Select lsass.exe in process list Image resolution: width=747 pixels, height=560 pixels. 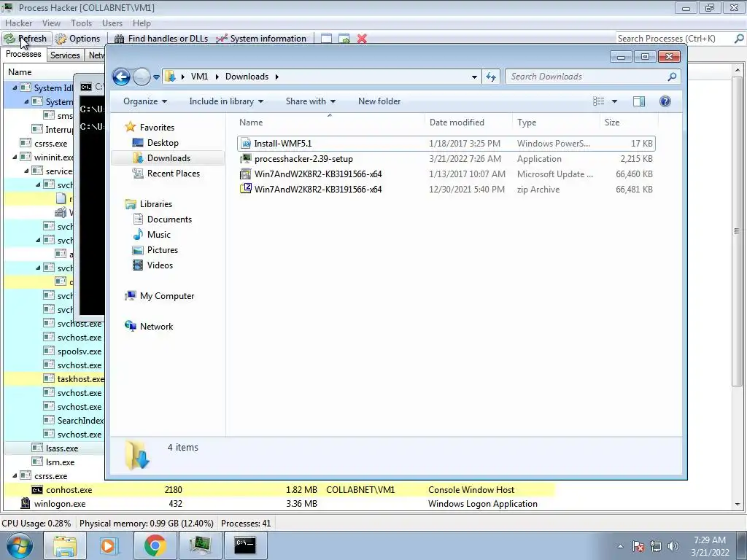click(x=62, y=448)
